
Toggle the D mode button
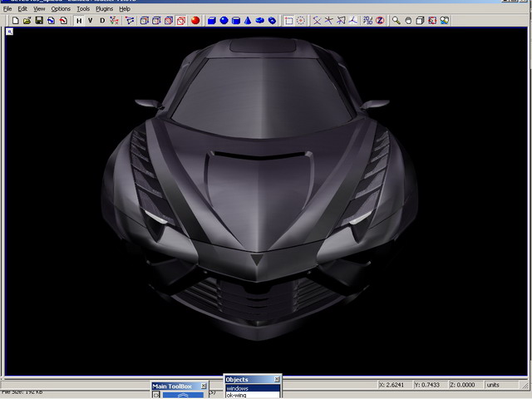(102, 20)
